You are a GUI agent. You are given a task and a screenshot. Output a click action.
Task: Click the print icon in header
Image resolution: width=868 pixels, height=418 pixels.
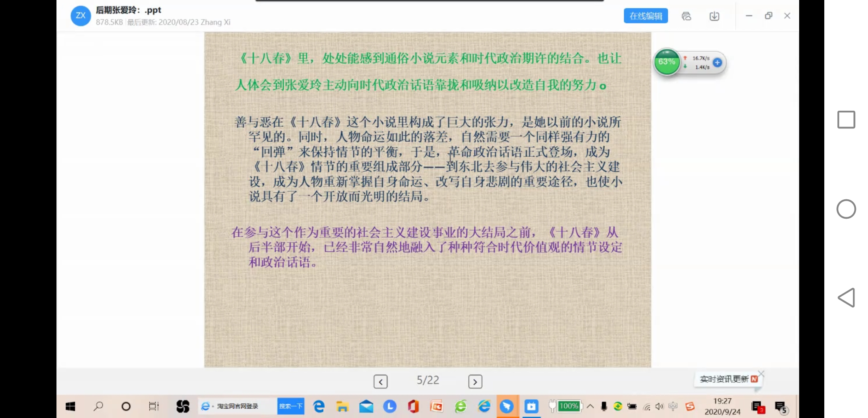pos(686,16)
